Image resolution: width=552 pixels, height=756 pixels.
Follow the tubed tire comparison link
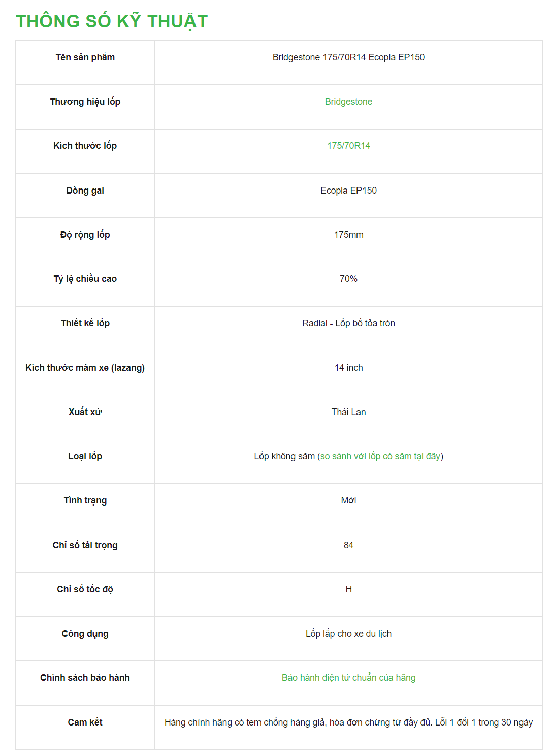click(x=380, y=456)
